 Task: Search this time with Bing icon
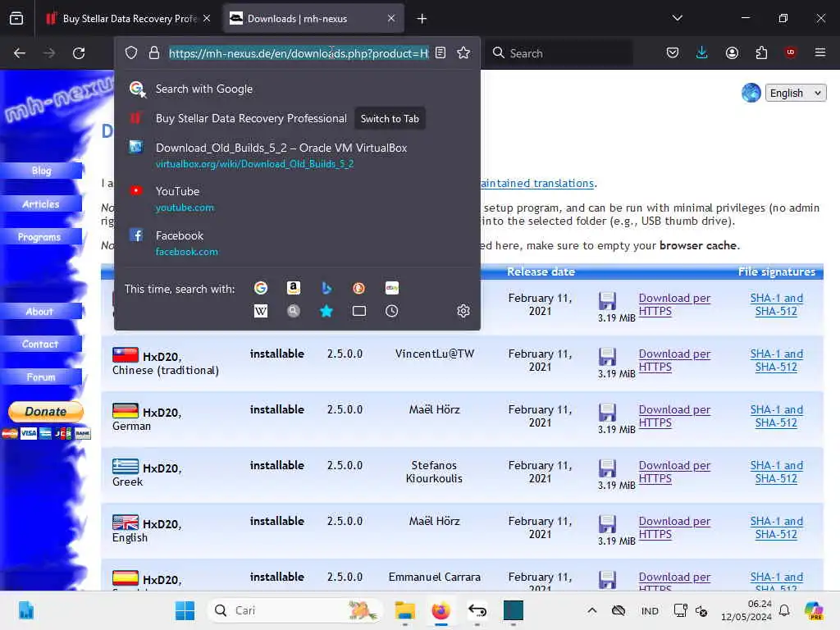point(326,288)
